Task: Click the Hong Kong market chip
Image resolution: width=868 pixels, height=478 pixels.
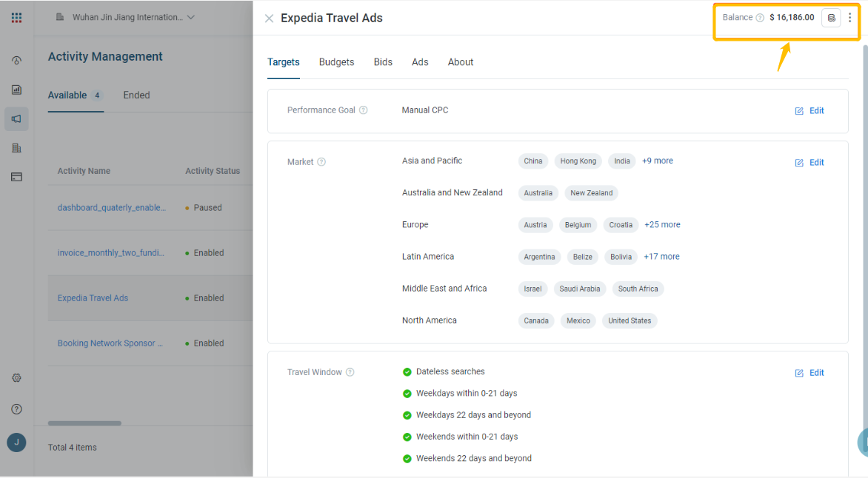Action: pos(578,161)
